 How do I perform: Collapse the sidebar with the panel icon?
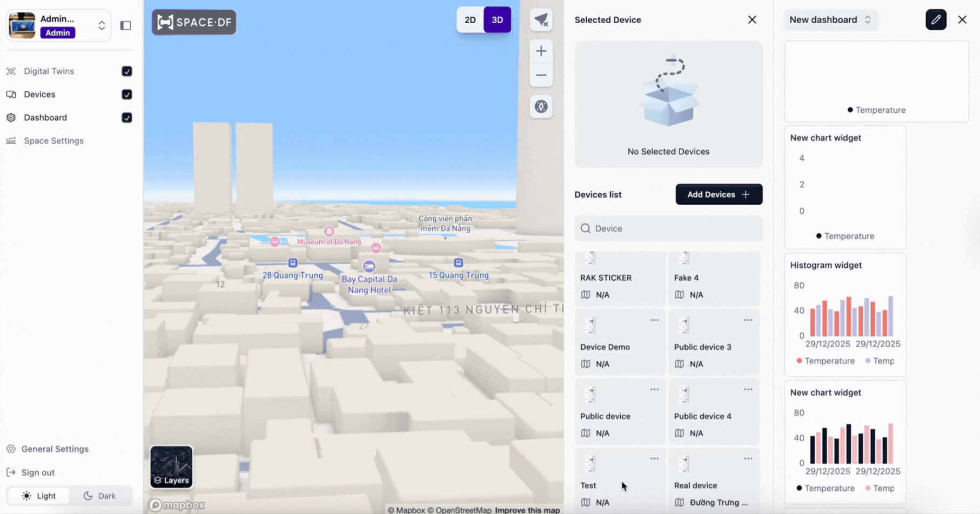[x=125, y=25]
